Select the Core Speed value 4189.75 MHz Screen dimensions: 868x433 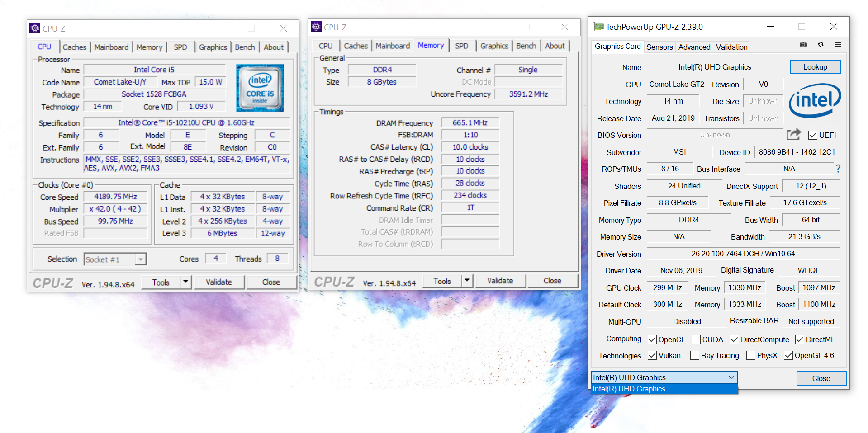tap(115, 197)
